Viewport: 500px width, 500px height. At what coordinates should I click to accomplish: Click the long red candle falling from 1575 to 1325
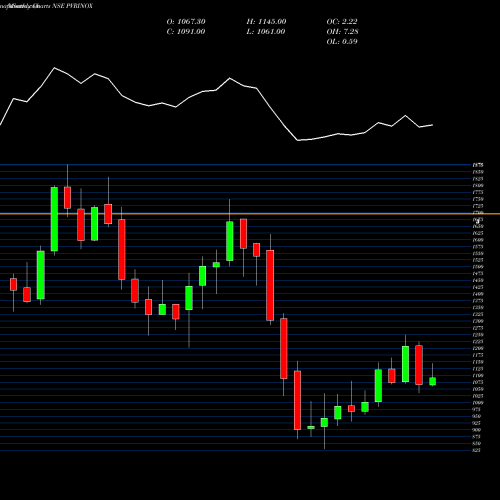[x=270, y=285]
